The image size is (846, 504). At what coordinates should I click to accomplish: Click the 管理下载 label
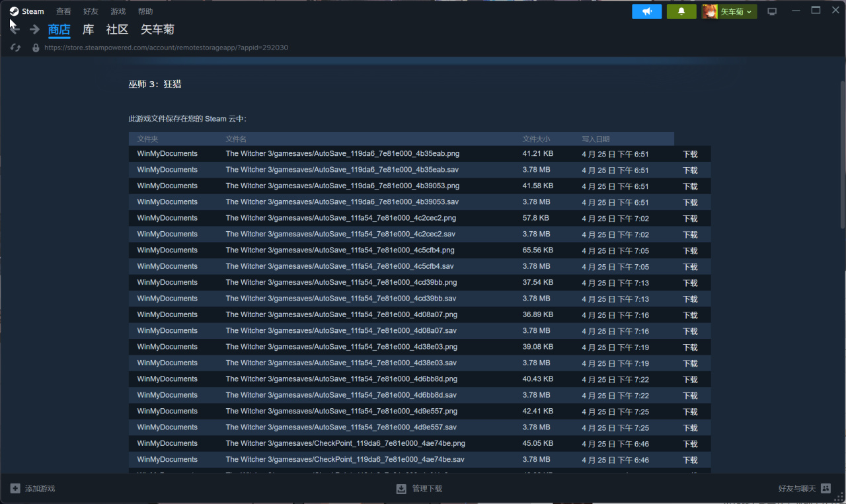tap(427, 489)
